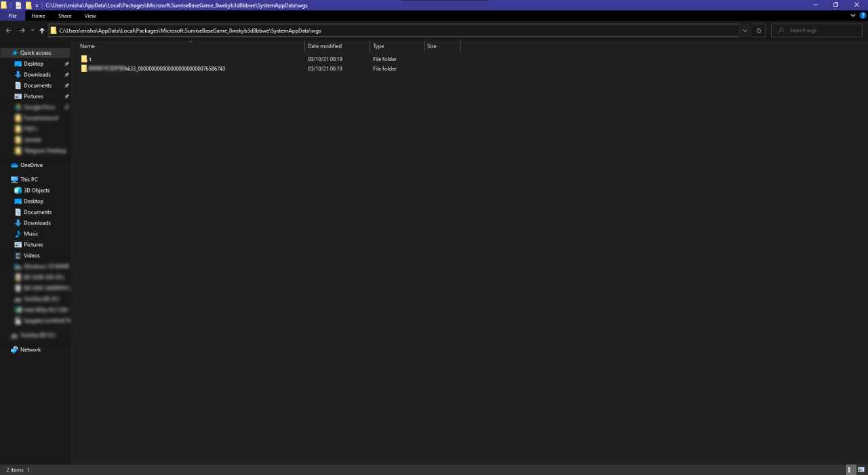Refresh the wgs folder view
This screenshot has width=868, height=475.
(x=759, y=31)
